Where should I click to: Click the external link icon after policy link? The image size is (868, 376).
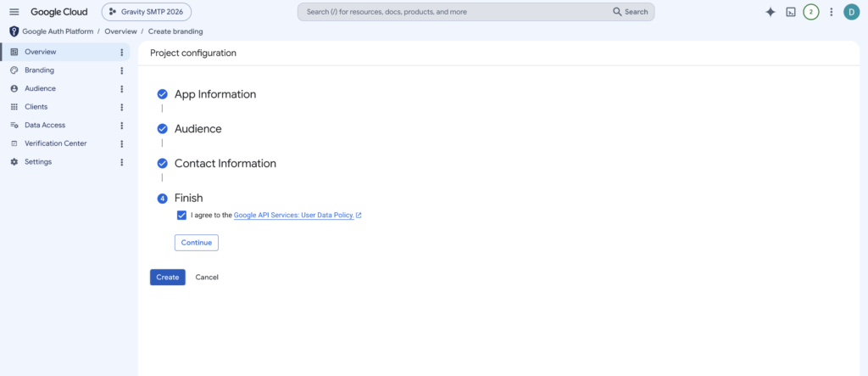tap(359, 216)
